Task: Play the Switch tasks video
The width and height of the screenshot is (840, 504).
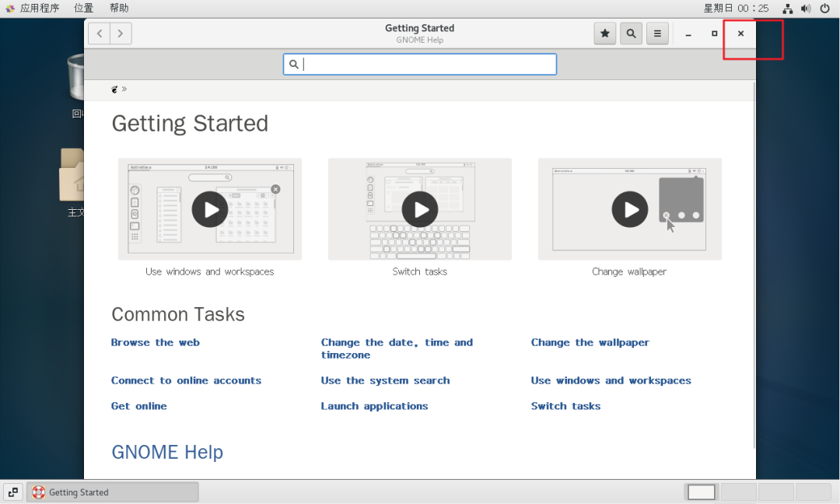Action: click(420, 209)
